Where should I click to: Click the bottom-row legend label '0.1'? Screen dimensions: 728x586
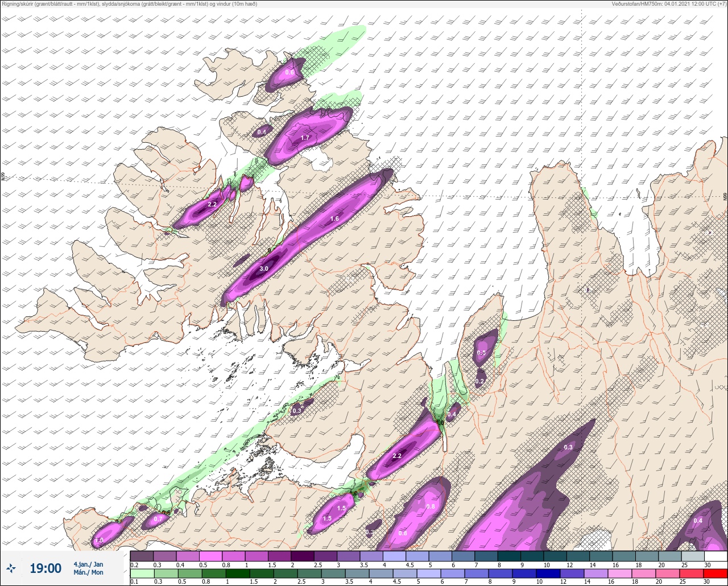pyautogui.click(x=134, y=582)
